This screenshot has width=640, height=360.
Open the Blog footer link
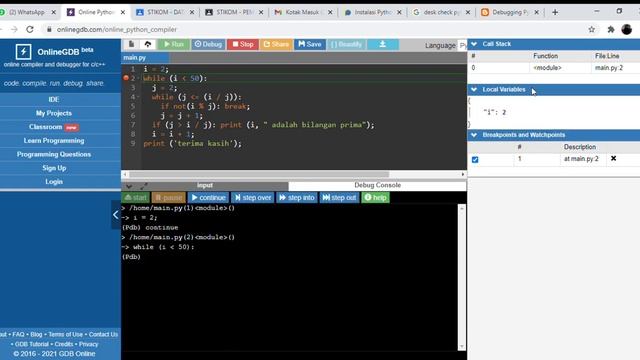(x=36, y=334)
